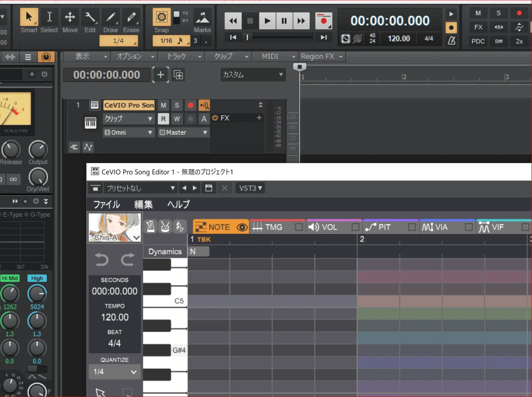Add effect to track 1 FX bin
532x397 pixels.
(259, 118)
